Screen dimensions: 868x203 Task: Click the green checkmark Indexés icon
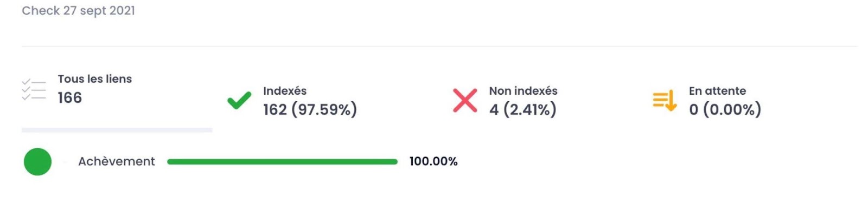(x=239, y=100)
